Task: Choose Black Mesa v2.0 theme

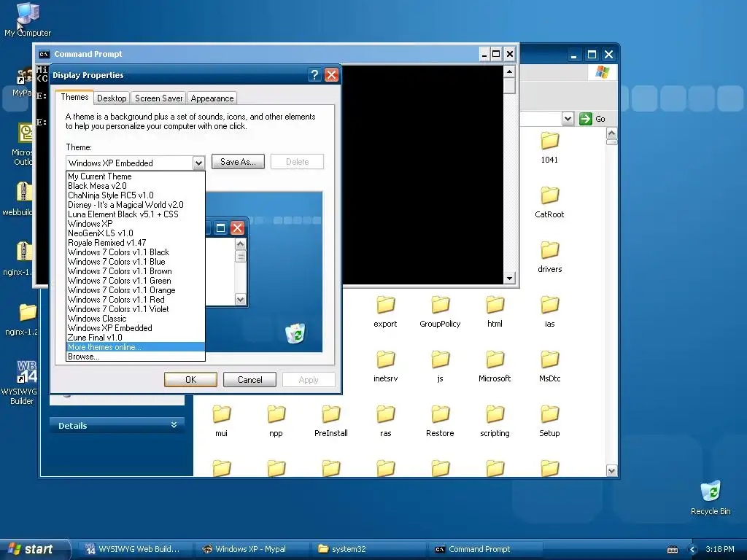Action: [135, 186]
